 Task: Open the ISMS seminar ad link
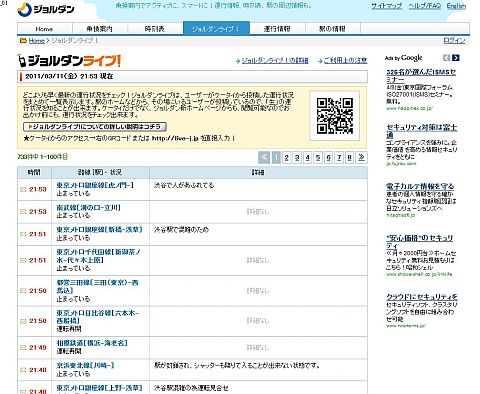pos(421,76)
